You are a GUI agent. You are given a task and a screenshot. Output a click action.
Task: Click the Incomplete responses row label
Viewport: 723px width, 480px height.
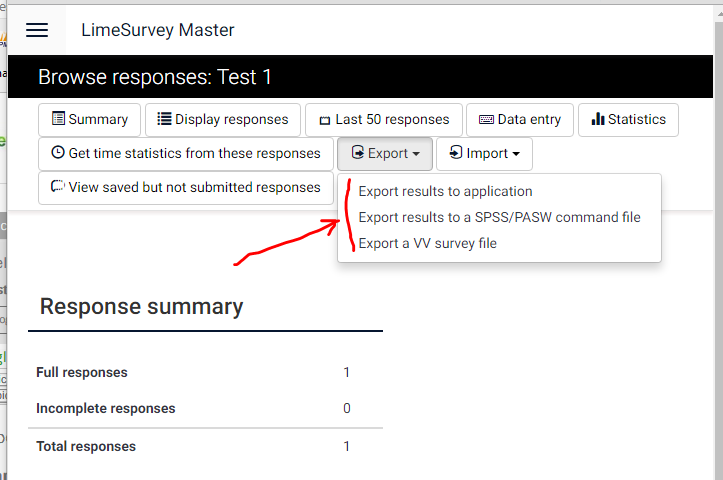[x=105, y=408]
